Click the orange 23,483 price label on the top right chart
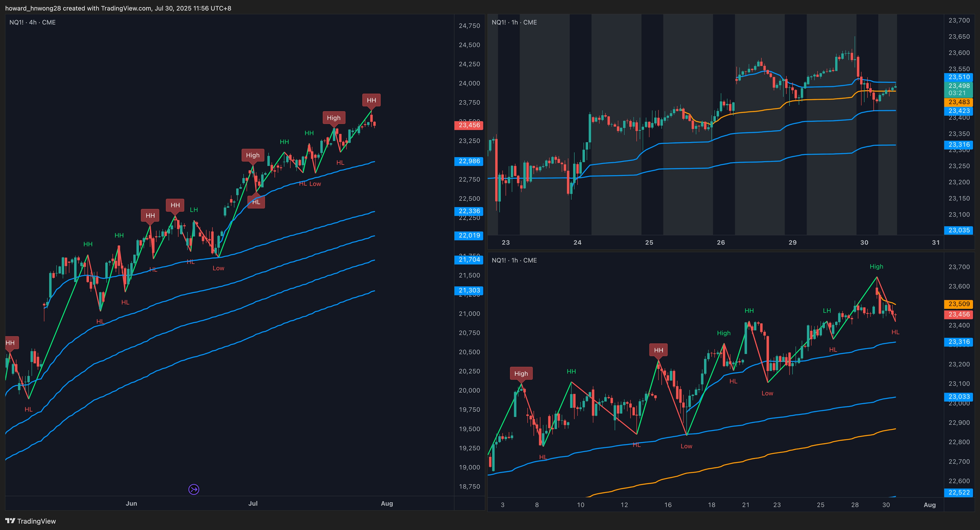The height and width of the screenshot is (530, 980). [x=959, y=102]
